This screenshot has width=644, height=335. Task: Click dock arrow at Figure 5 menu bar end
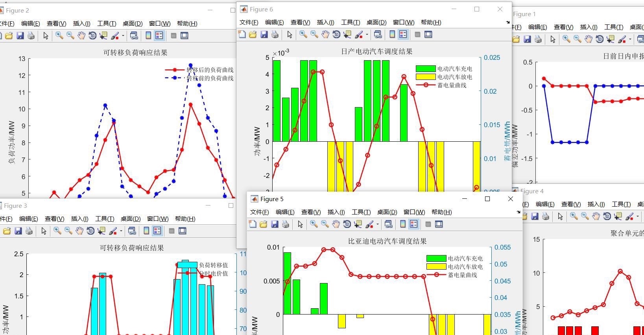tap(519, 212)
